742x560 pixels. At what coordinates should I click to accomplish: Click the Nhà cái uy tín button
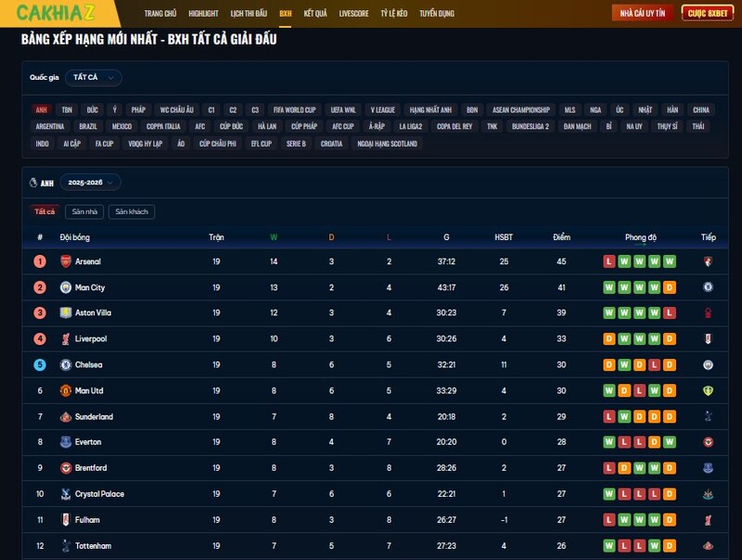[643, 14]
